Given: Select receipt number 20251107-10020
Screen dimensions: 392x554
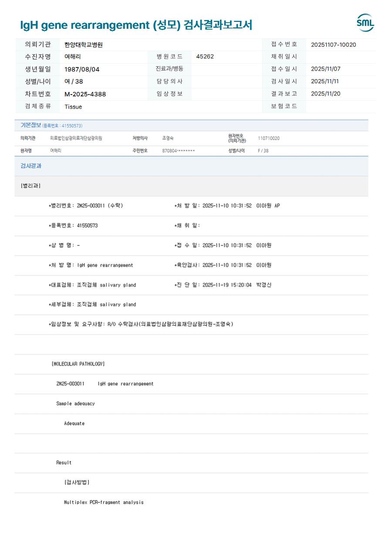Looking at the screenshot, I should [x=334, y=44].
